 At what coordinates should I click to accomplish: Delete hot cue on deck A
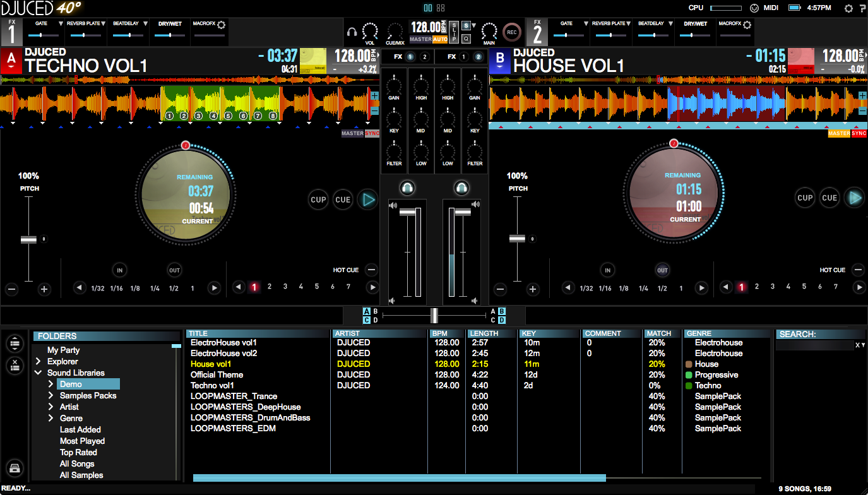(x=371, y=270)
